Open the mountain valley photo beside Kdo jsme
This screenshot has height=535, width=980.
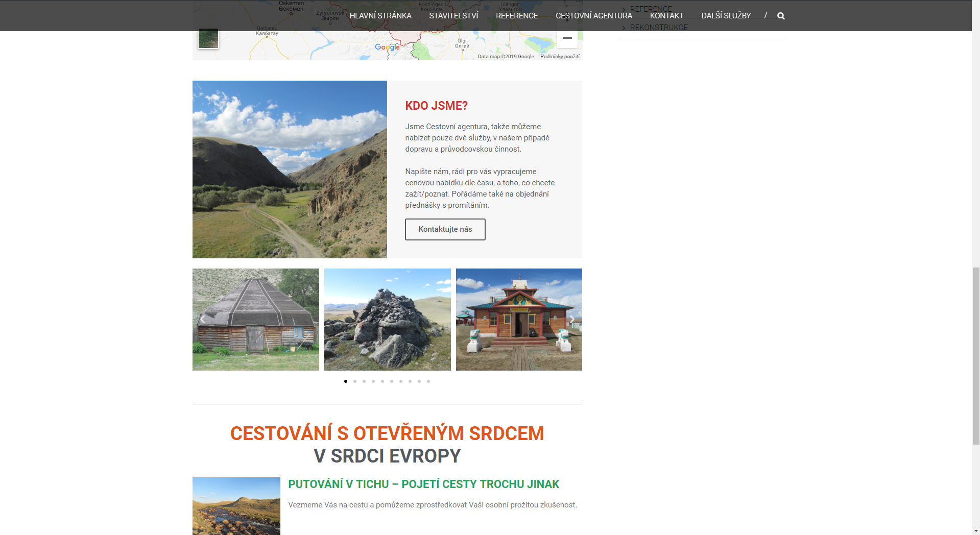(x=290, y=169)
